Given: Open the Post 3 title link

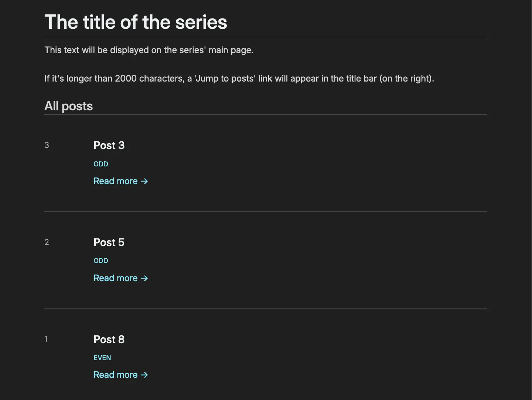Looking at the screenshot, I should 109,145.
